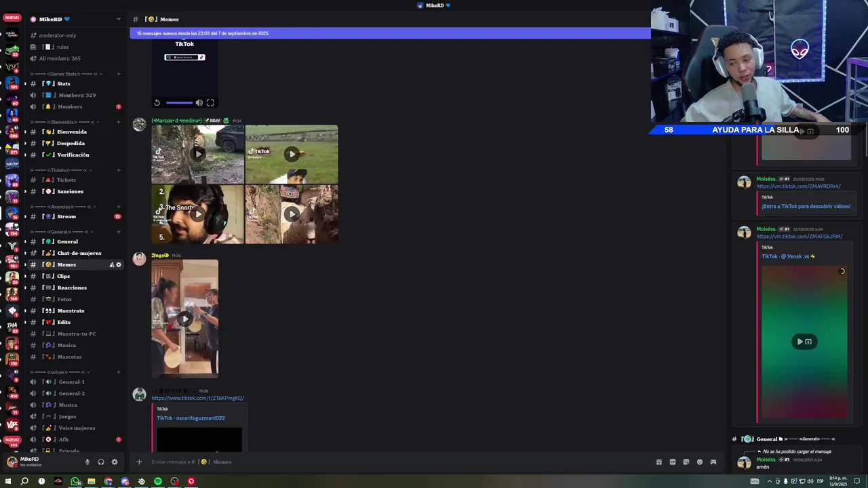The height and width of the screenshot is (488, 868).
Task: Open the sticker picker
Action: click(x=686, y=462)
